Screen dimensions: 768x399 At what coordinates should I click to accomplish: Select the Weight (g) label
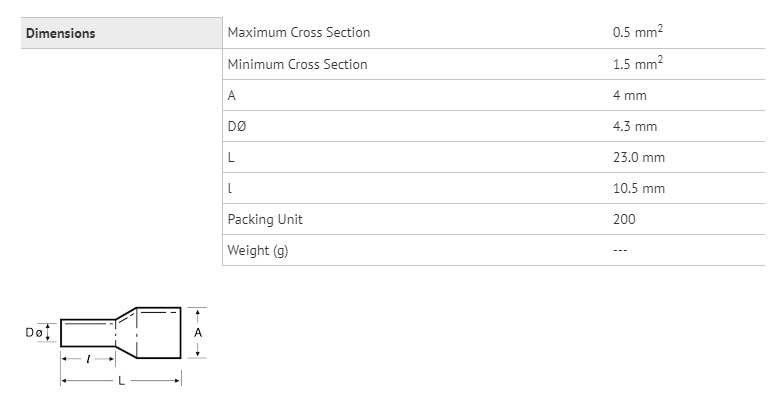click(x=258, y=251)
